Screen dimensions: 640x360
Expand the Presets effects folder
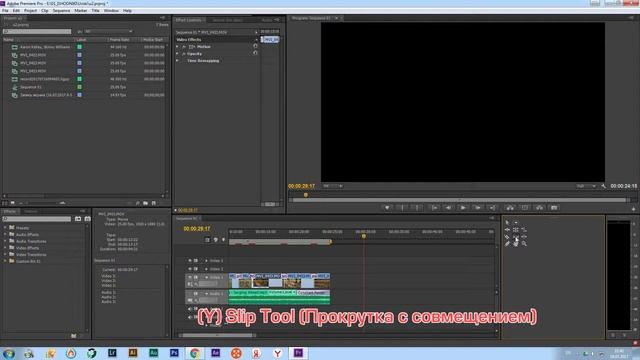(x=5, y=228)
